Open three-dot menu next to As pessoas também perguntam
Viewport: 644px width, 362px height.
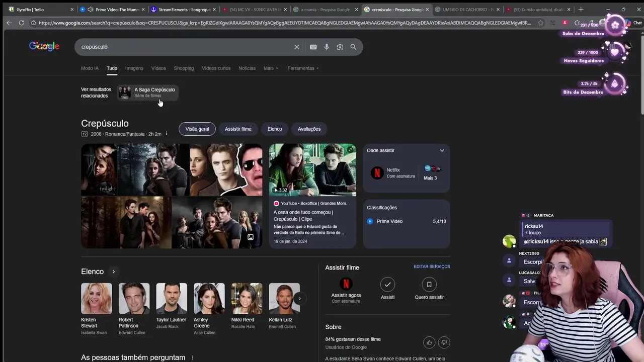click(x=192, y=357)
